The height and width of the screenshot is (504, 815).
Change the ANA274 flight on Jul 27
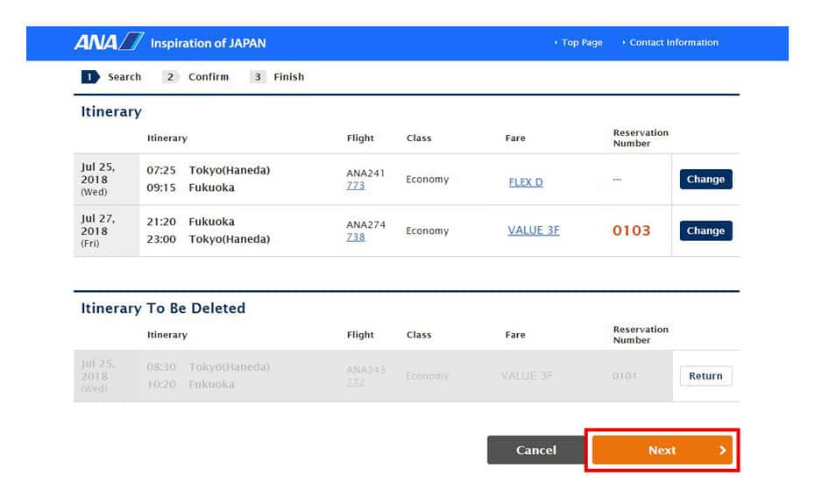click(x=705, y=231)
